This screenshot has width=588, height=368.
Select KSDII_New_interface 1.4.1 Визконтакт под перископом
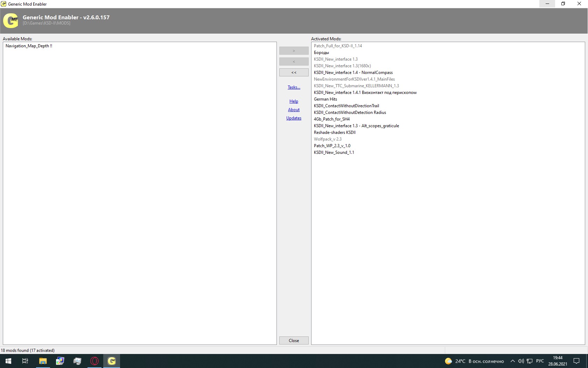click(x=365, y=93)
